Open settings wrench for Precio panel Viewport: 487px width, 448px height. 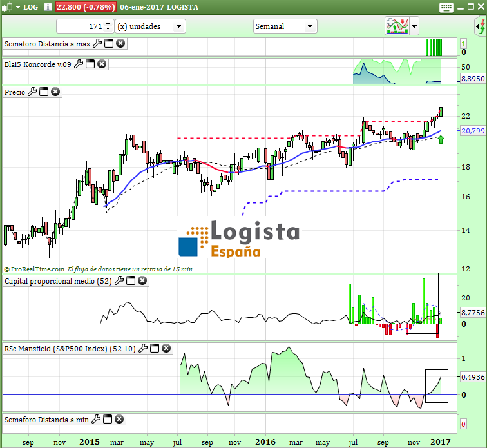click(x=32, y=92)
